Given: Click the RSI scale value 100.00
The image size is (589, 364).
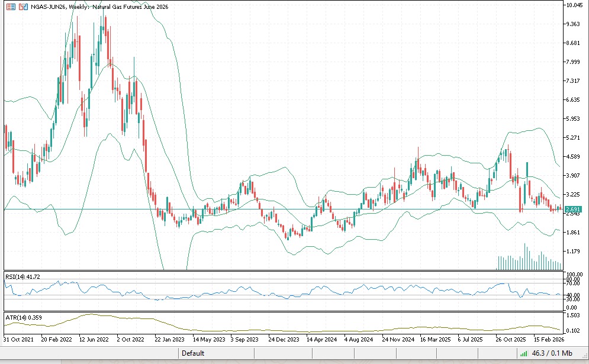Looking at the screenshot, I should [x=575, y=275].
